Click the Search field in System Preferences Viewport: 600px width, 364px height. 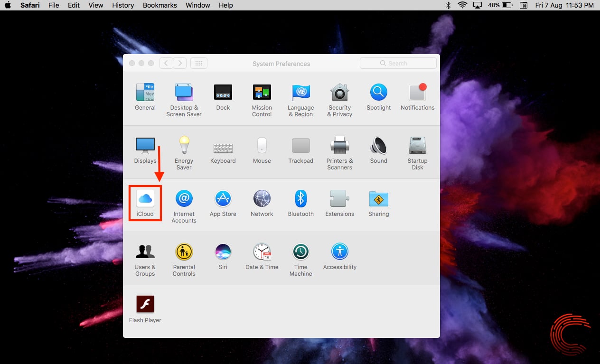pos(398,63)
